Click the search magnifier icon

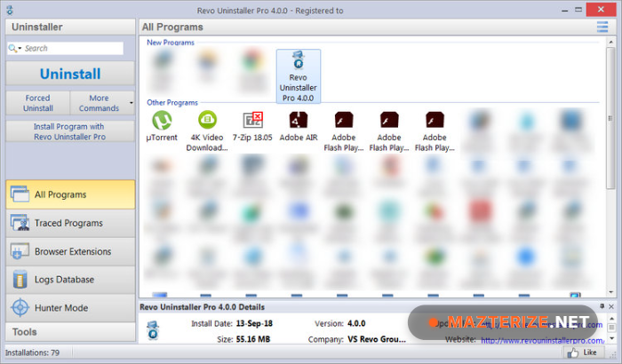(12, 48)
